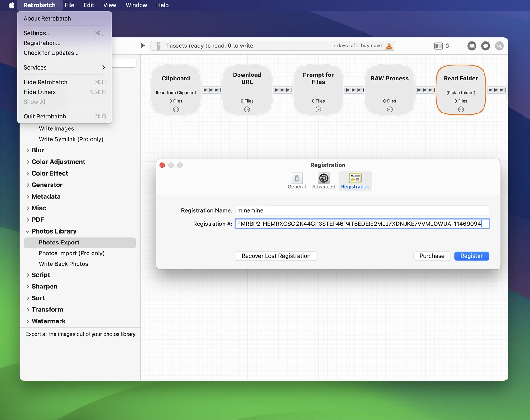Image resolution: width=530 pixels, height=420 pixels.
Task: Select Write Symlink (Pro only) item
Action: click(71, 139)
